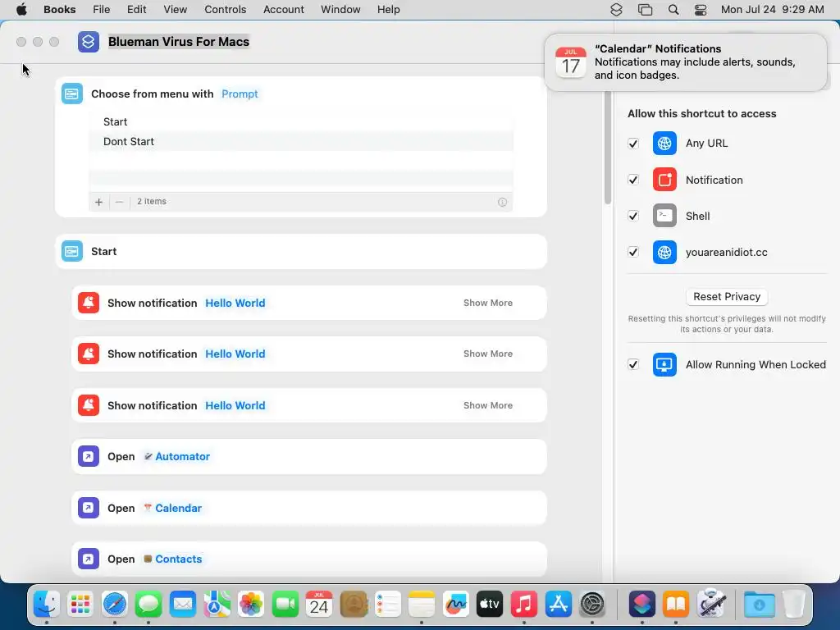Viewport: 840px width, 630px height.
Task: Click the Open Contacts action icon
Action: coord(89,559)
